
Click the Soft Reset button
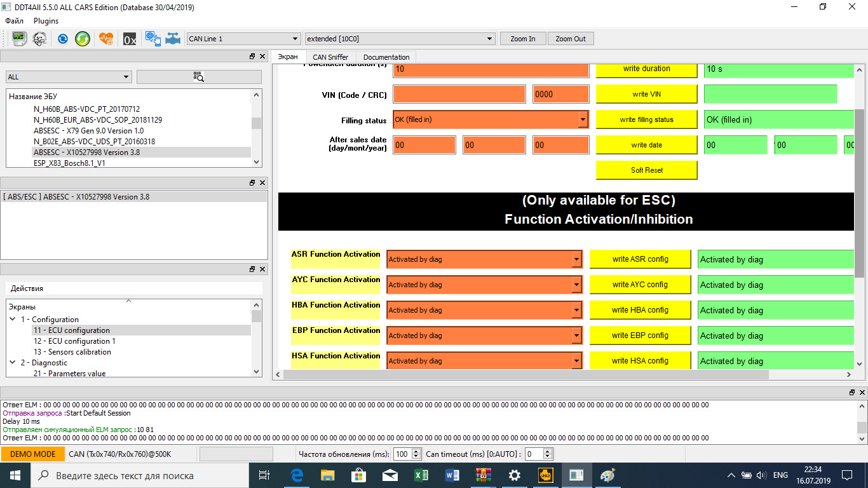[646, 170]
